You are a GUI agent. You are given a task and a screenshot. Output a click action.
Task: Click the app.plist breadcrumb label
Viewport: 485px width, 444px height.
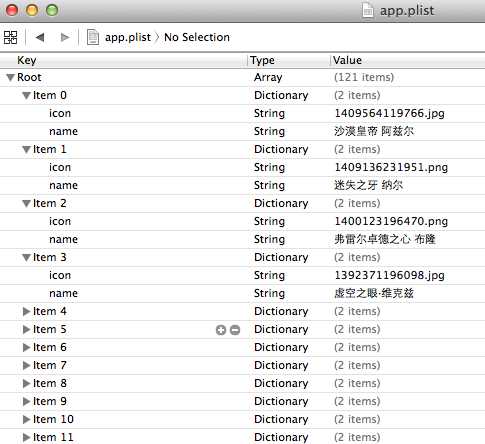coord(128,37)
